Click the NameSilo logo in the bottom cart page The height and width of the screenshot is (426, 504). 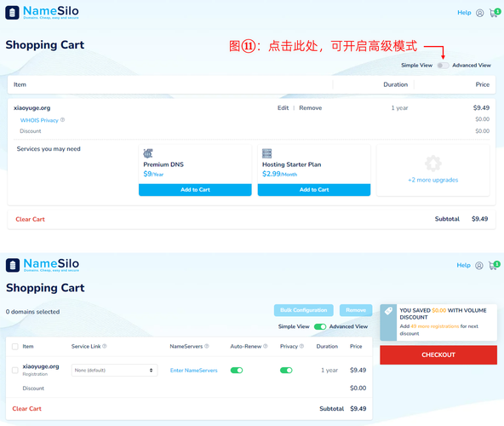(43, 265)
